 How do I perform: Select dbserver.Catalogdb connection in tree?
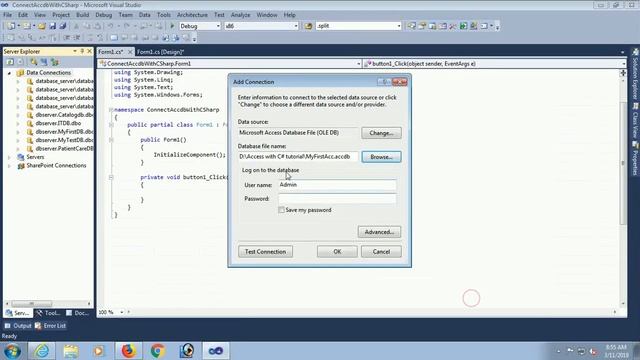coord(64,115)
